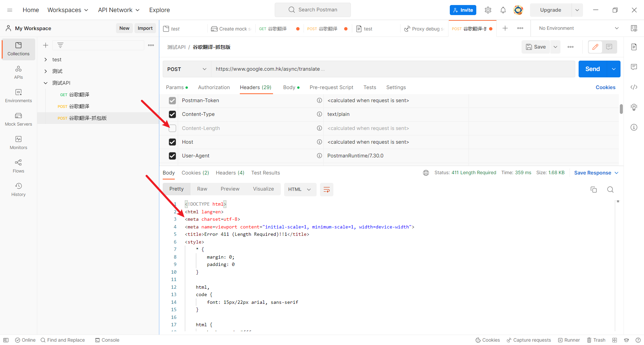Screen dimensions: 644x345
Task: Click the blue Send button
Action: [x=592, y=69]
